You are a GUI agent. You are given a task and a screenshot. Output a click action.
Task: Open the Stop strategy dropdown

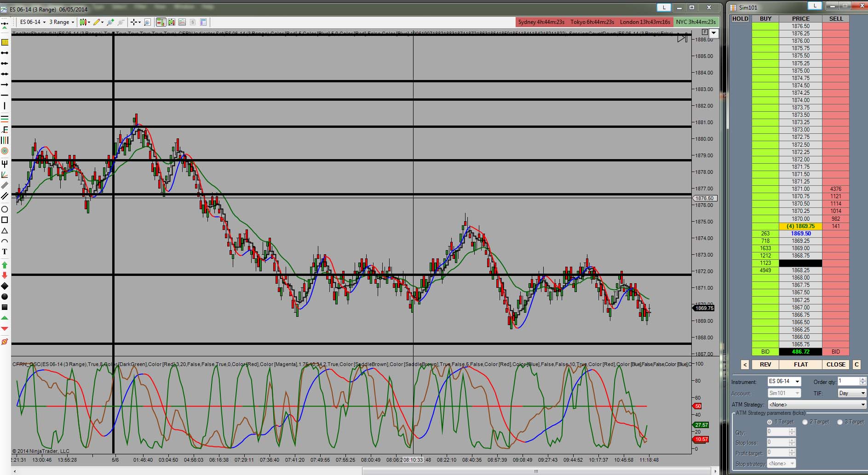pos(781,464)
